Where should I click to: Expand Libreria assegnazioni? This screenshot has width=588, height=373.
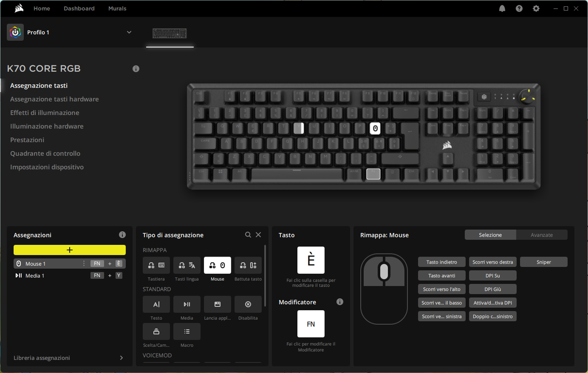70,358
